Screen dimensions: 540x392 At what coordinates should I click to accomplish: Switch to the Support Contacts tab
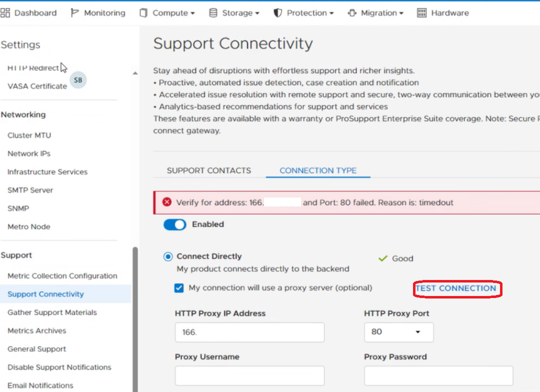pyautogui.click(x=209, y=170)
